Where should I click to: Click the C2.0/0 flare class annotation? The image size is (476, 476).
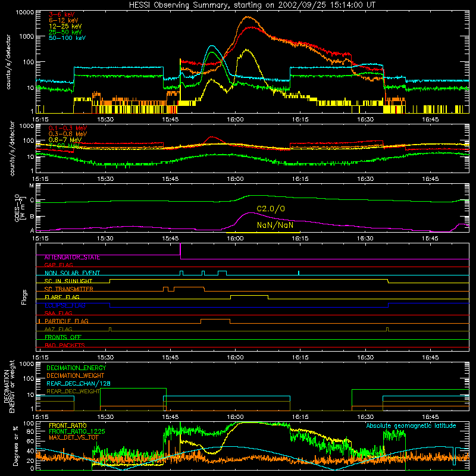pyautogui.click(x=271, y=209)
